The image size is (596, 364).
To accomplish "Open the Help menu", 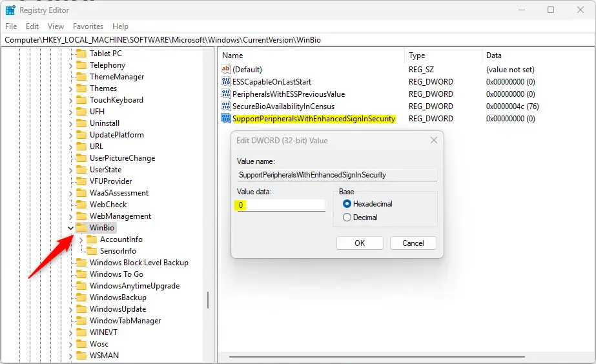I will click(x=120, y=26).
